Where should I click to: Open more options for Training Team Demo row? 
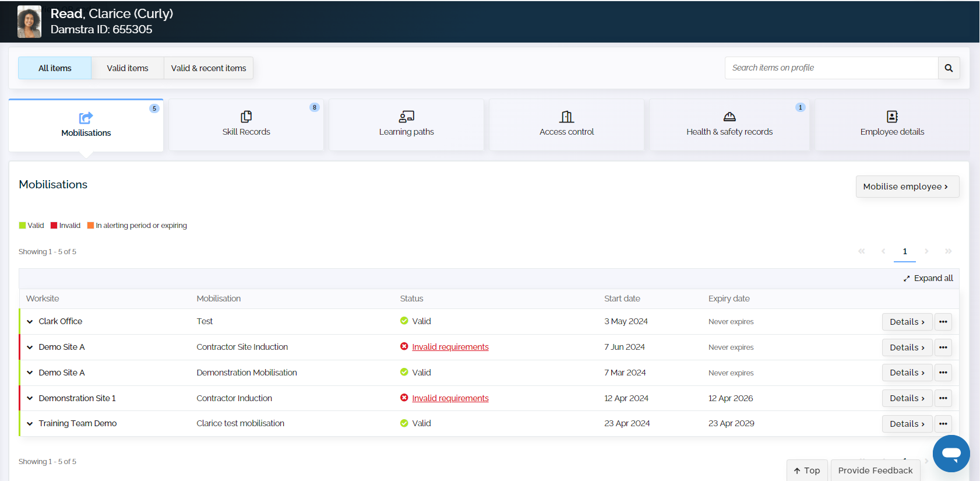[x=943, y=424]
